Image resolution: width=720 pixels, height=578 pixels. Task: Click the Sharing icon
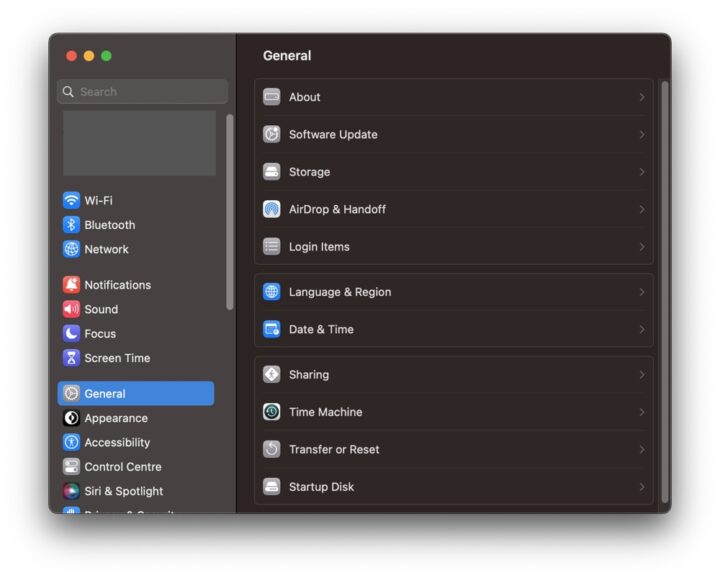[271, 374]
